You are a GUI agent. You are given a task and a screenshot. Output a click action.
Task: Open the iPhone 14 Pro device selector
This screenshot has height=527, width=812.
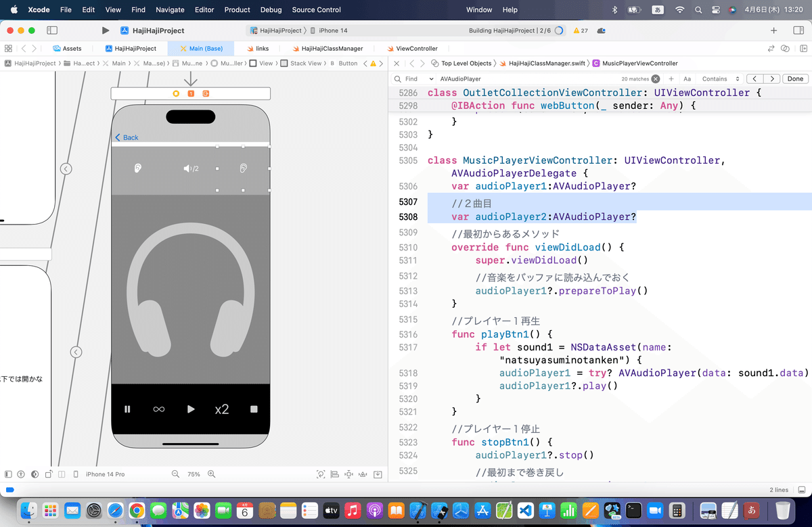point(100,474)
